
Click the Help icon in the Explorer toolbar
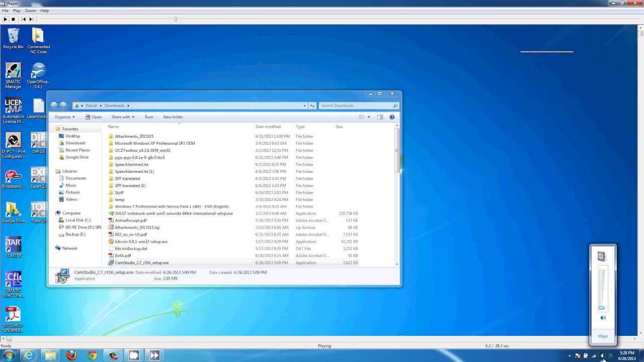392,117
